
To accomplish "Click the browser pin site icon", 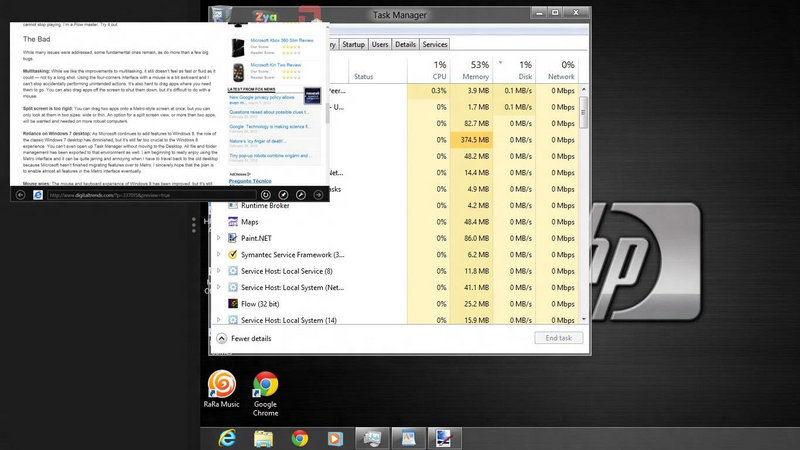I will click(285, 194).
